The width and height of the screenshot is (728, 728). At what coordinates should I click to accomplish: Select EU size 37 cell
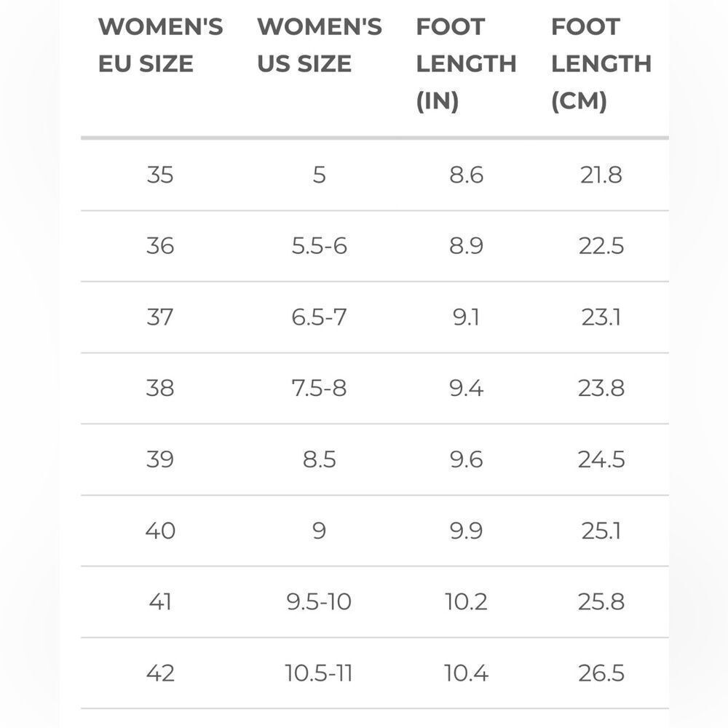pos(160,317)
